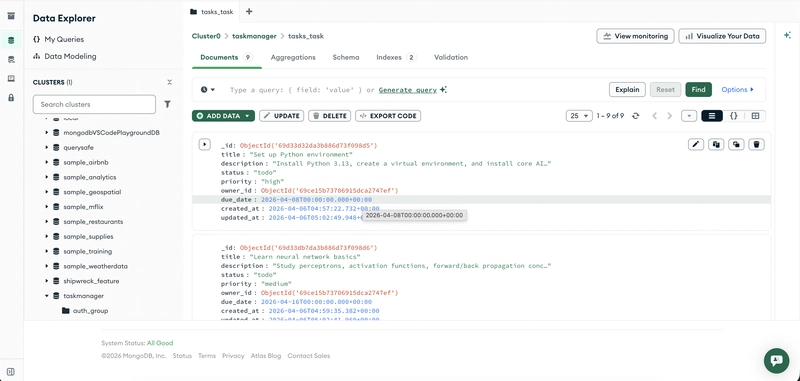
Task: Click View monitoring button
Action: click(635, 36)
